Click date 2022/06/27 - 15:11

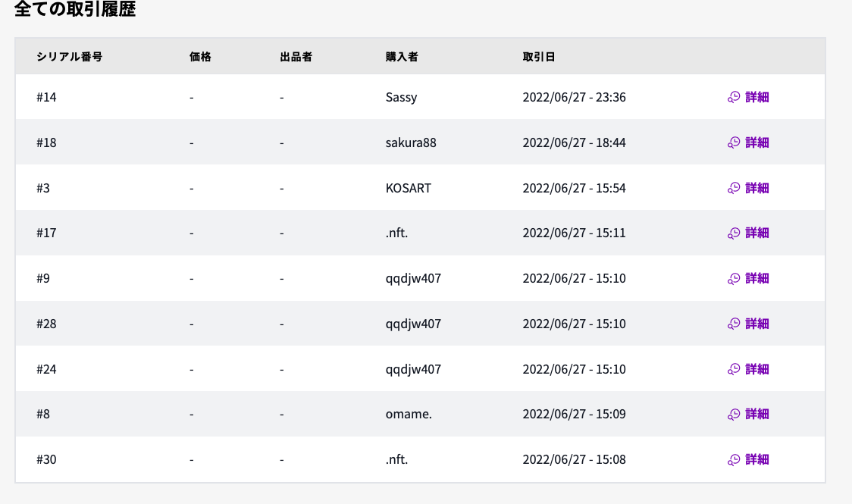(575, 233)
